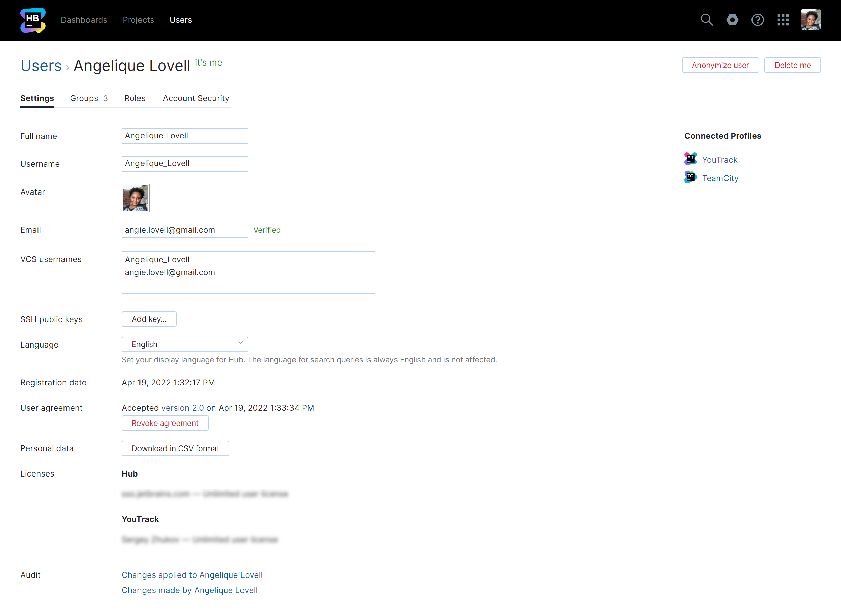Open the services grid apps icon
Viewport: 841px width, 616px height.
(x=783, y=20)
